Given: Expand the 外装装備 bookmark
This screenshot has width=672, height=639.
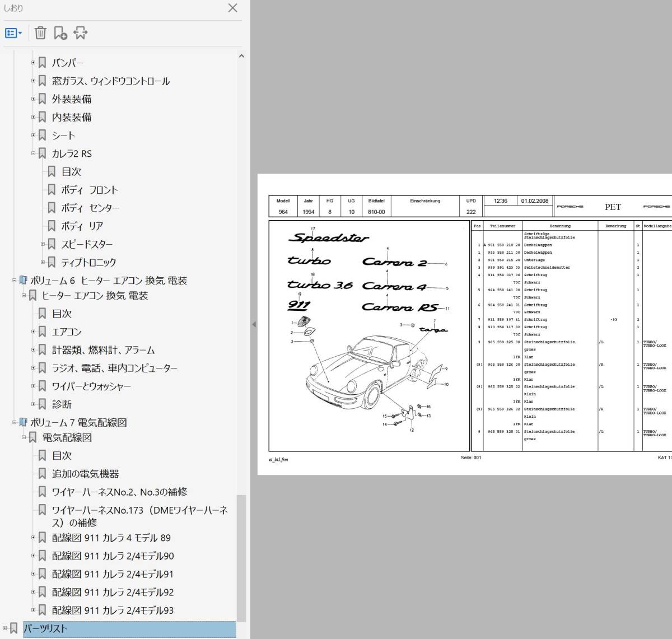Looking at the screenshot, I should click(x=33, y=99).
